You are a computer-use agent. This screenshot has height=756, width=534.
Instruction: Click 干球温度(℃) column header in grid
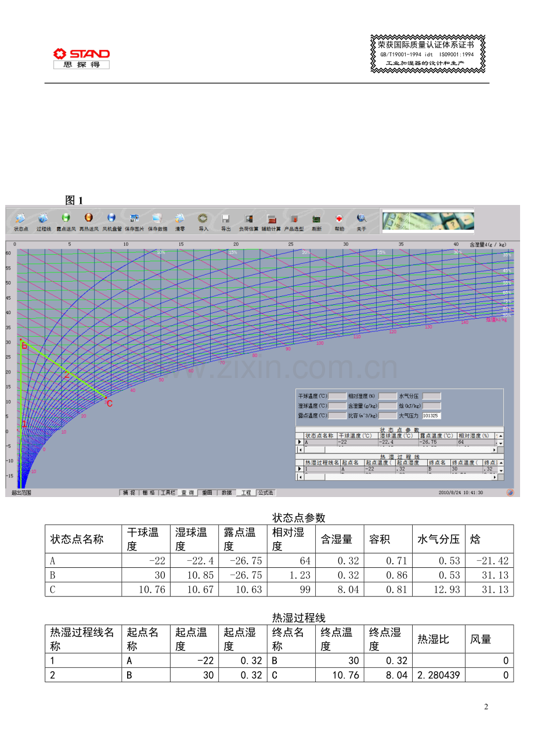(x=358, y=435)
